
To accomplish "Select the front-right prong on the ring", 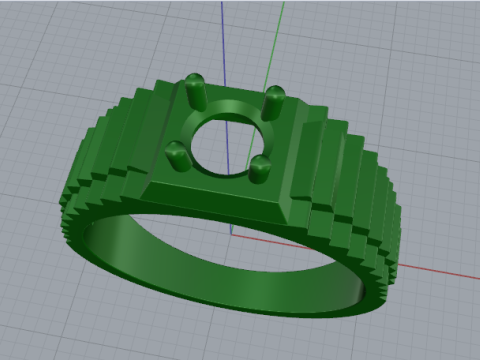I will pos(259,169).
